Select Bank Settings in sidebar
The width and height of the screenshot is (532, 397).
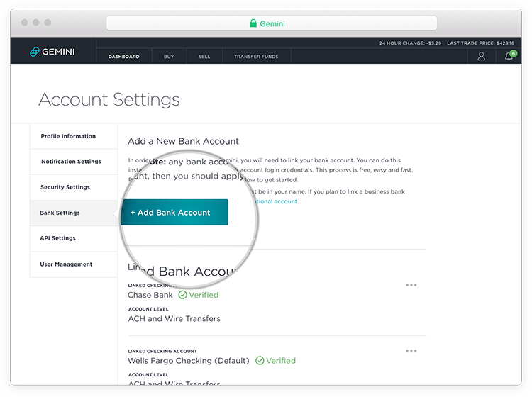click(74, 213)
